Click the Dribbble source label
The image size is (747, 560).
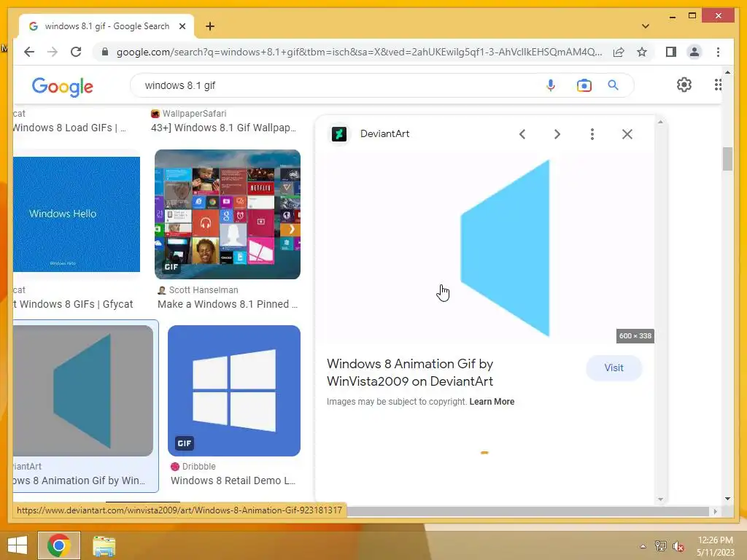(198, 466)
